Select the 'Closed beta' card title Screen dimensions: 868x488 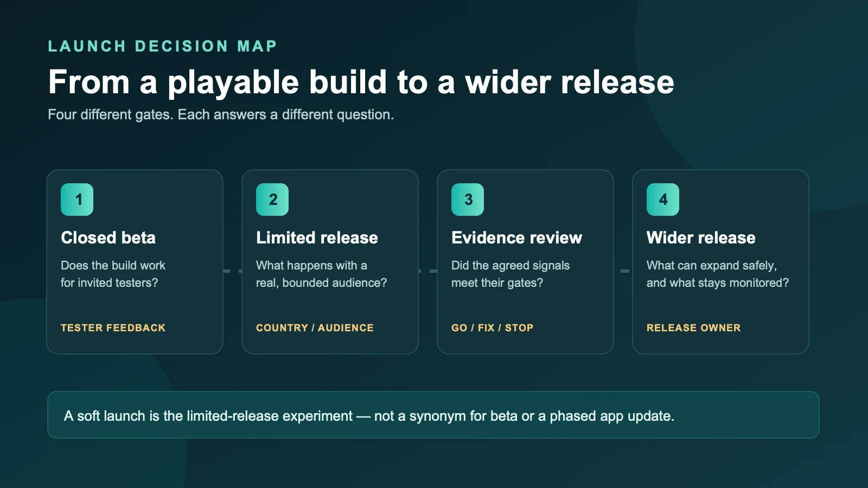click(108, 237)
